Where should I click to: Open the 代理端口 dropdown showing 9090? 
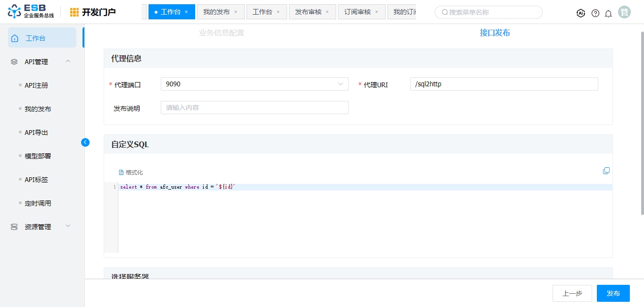click(x=255, y=84)
